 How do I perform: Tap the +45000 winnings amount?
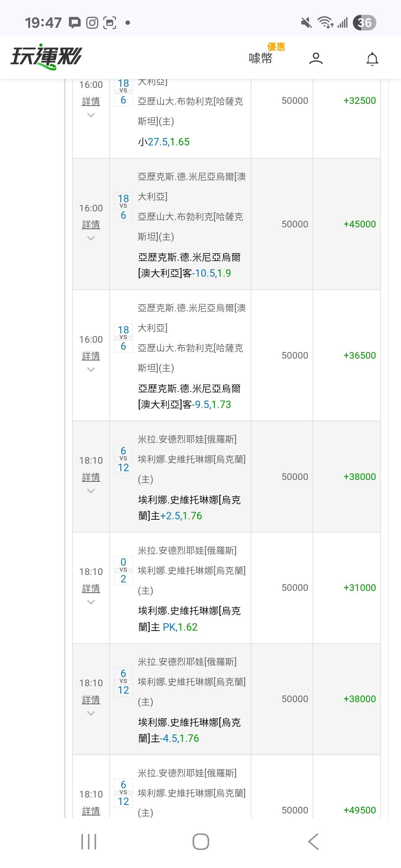359,224
